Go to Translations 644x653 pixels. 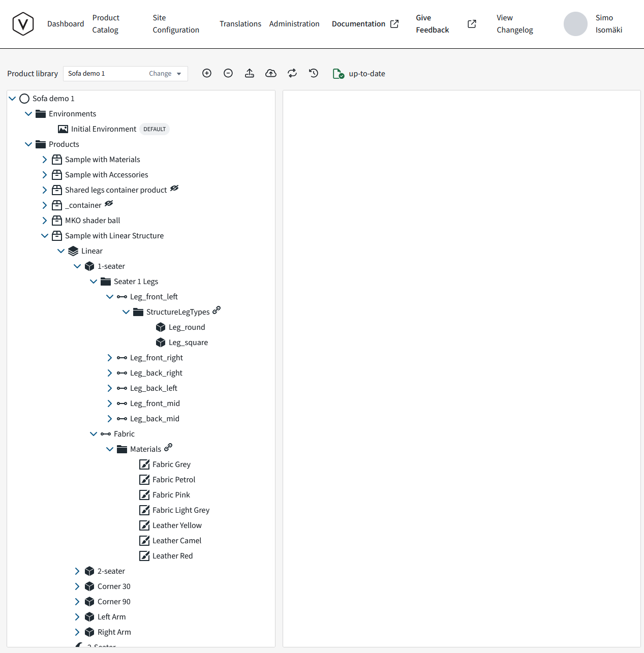click(240, 24)
